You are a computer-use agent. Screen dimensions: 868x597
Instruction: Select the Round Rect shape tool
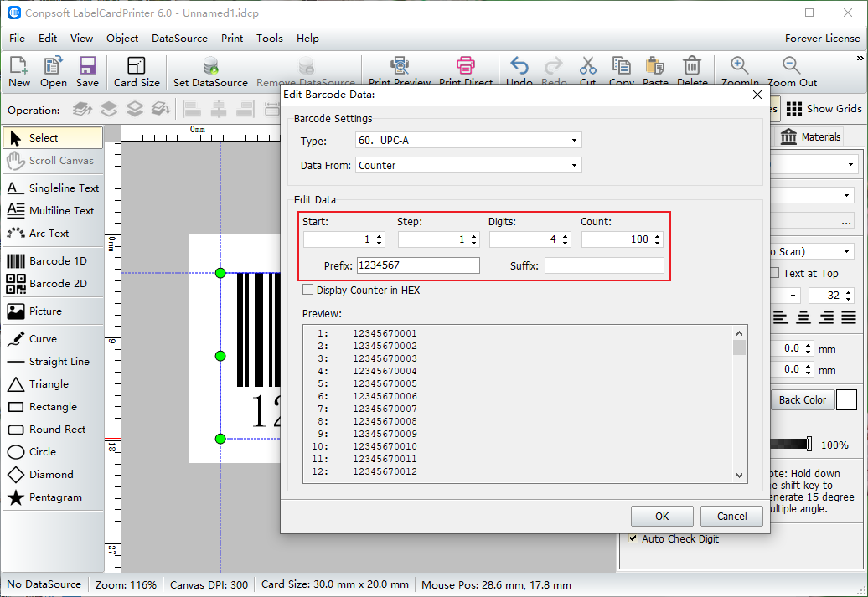[x=53, y=430]
